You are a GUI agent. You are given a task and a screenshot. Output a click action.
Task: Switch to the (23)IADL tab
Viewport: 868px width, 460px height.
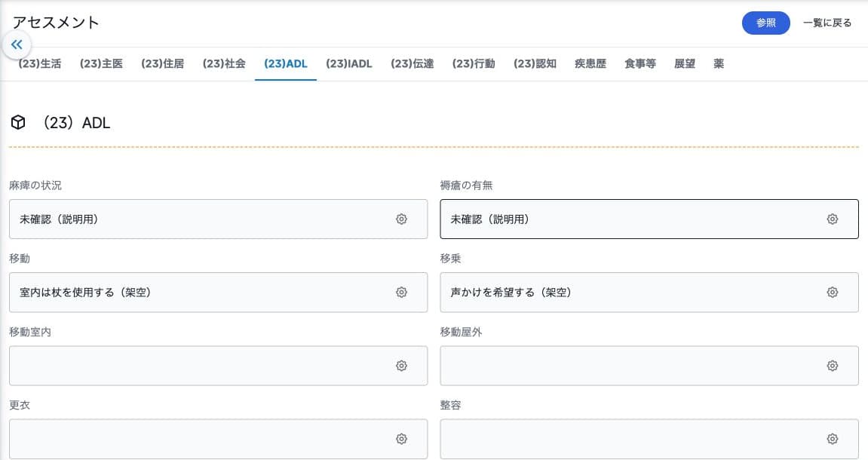[348, 63]
